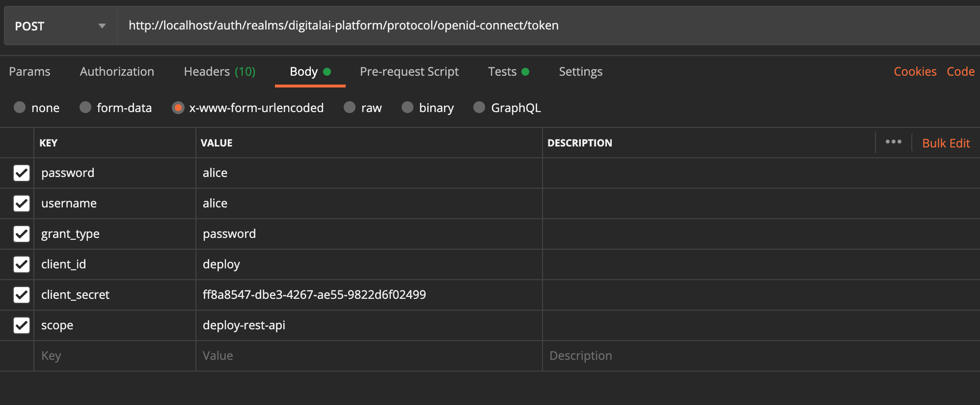
Task: Click the password key cell
Action: [x=115, y=173]
